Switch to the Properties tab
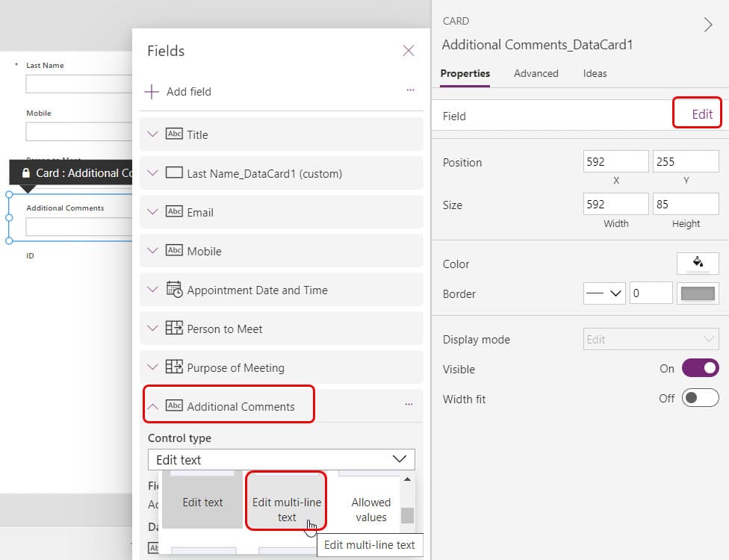The height and width of the screenshot is (560, 729). 465,73
